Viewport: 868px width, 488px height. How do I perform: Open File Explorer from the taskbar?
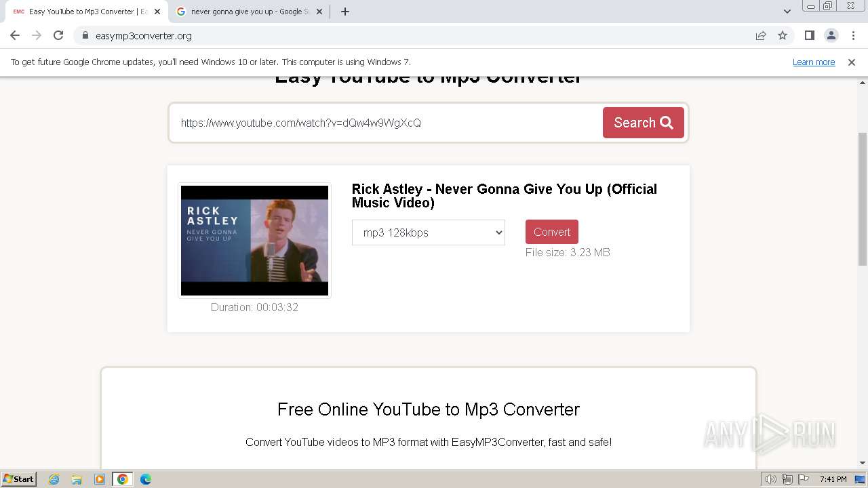(77, 479)
